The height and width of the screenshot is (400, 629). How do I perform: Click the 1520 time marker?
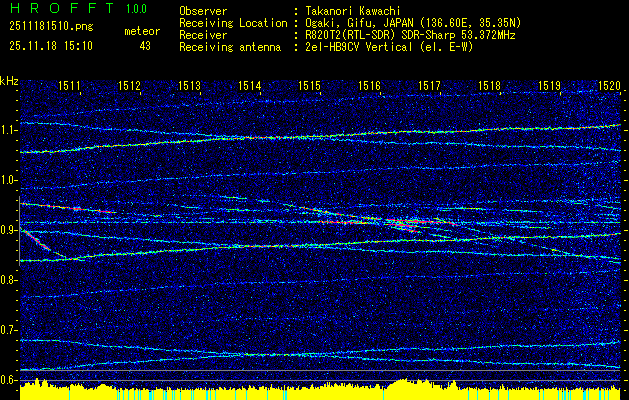(609, 87)
